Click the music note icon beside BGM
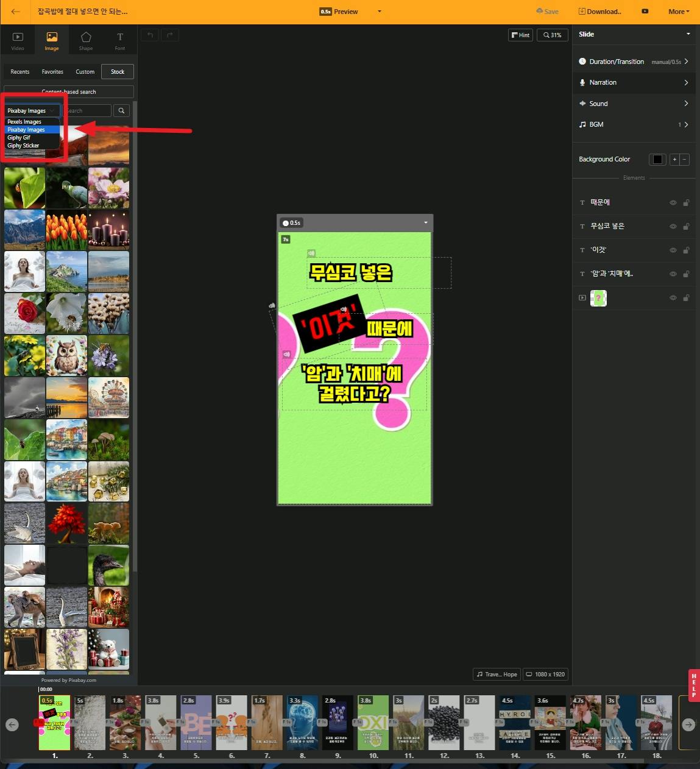The width and height of the screenshot is (700, 769). (x=582, y=124)
